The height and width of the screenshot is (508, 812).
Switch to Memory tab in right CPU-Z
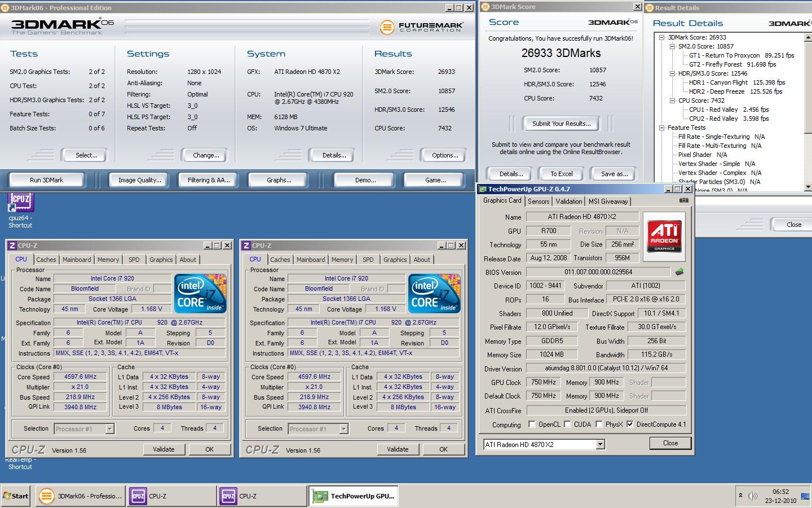(x=342, y=260)
